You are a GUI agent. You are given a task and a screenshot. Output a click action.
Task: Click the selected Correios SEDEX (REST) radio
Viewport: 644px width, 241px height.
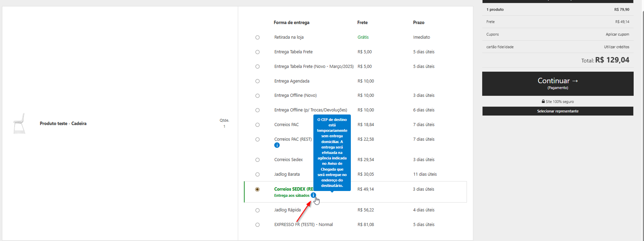[258, 190]
